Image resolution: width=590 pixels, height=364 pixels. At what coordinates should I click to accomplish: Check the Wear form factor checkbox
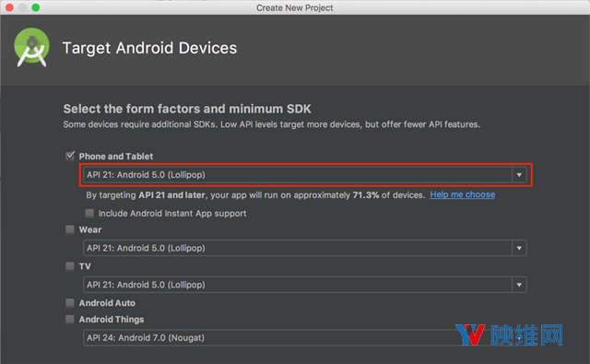[x=70, y=229]
